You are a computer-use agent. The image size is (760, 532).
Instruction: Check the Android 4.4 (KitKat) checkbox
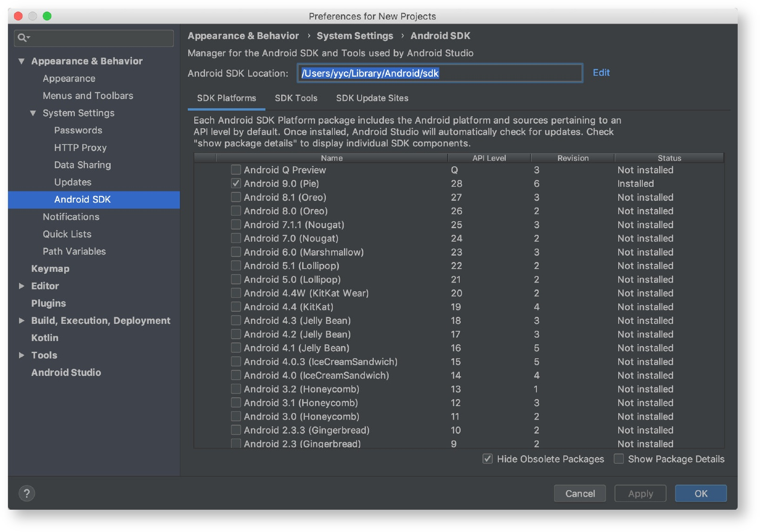point(236,307)
